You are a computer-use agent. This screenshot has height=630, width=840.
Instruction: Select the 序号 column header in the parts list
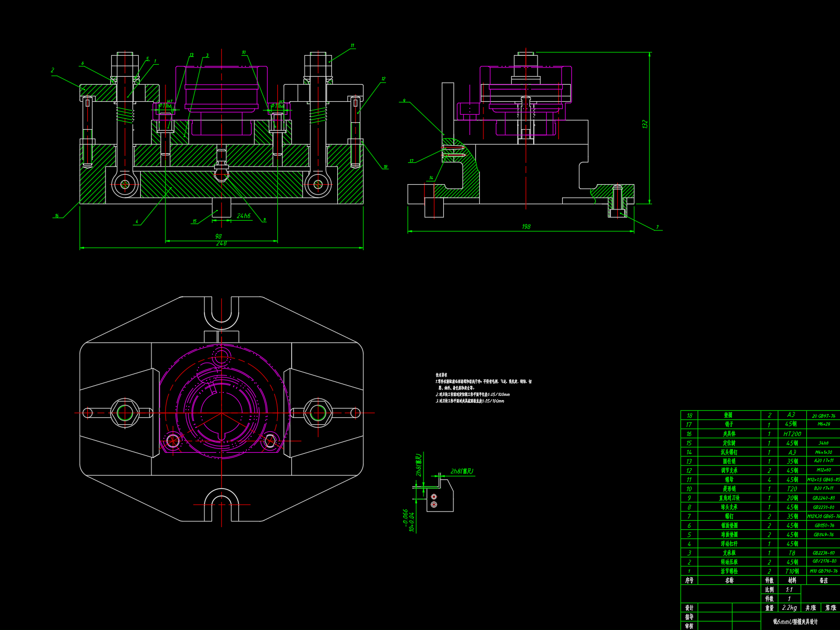pyautogui.click(x=689, y=580)
